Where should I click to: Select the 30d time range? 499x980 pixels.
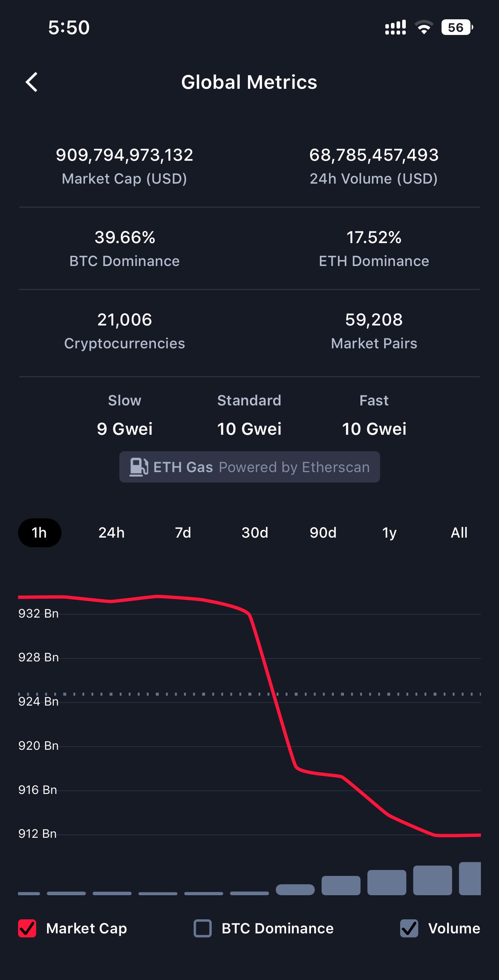255,533
